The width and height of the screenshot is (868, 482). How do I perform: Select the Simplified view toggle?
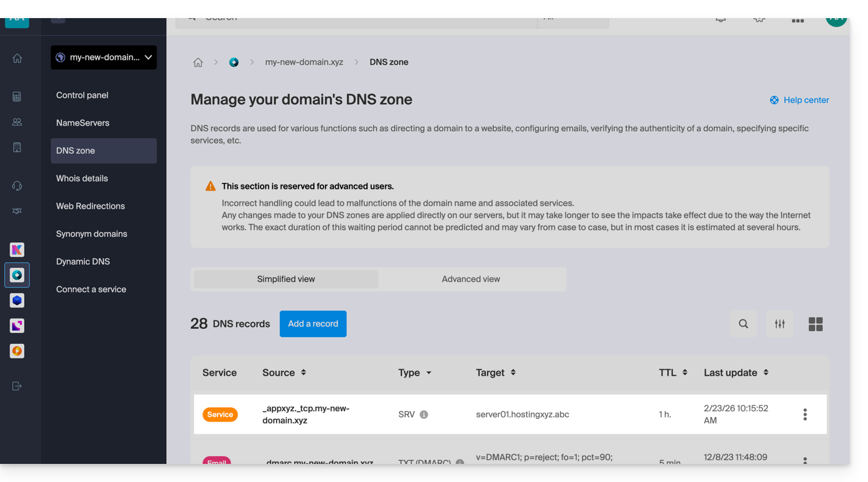(286, 279)
